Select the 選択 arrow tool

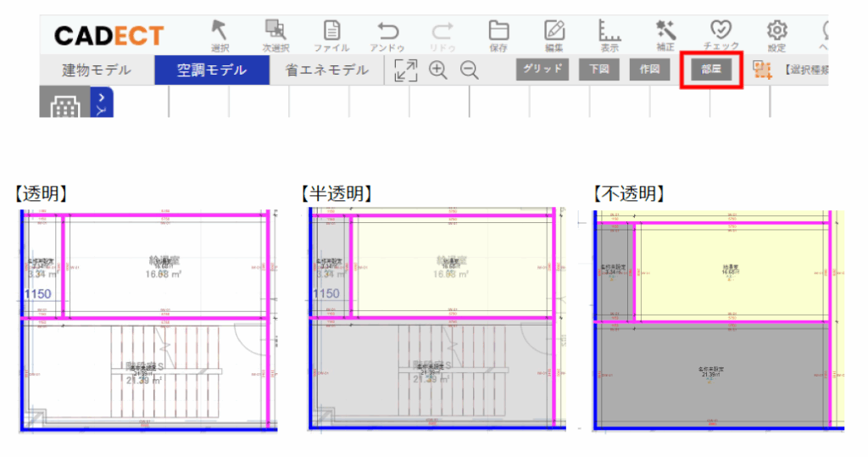(x=220, y=32)
